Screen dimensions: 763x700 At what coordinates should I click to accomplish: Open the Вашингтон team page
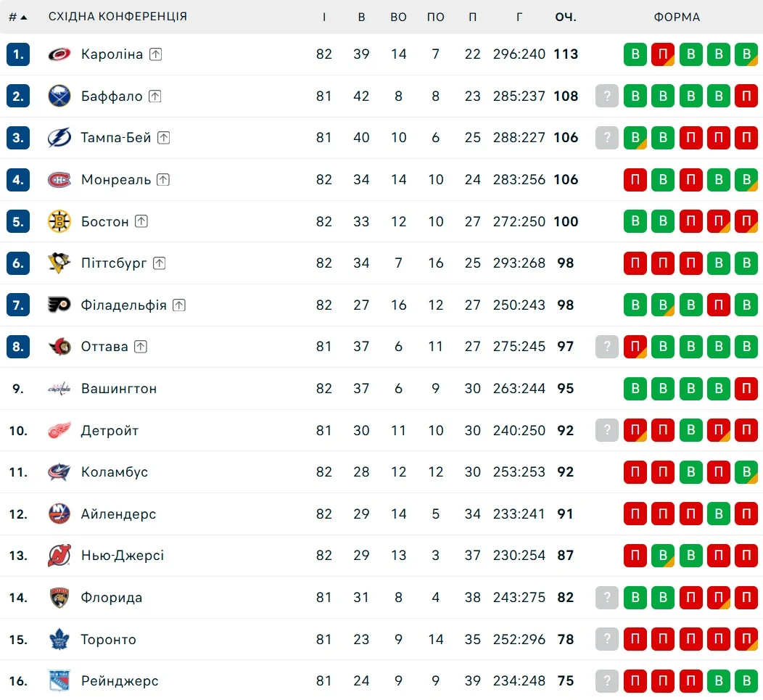point(119,389)
